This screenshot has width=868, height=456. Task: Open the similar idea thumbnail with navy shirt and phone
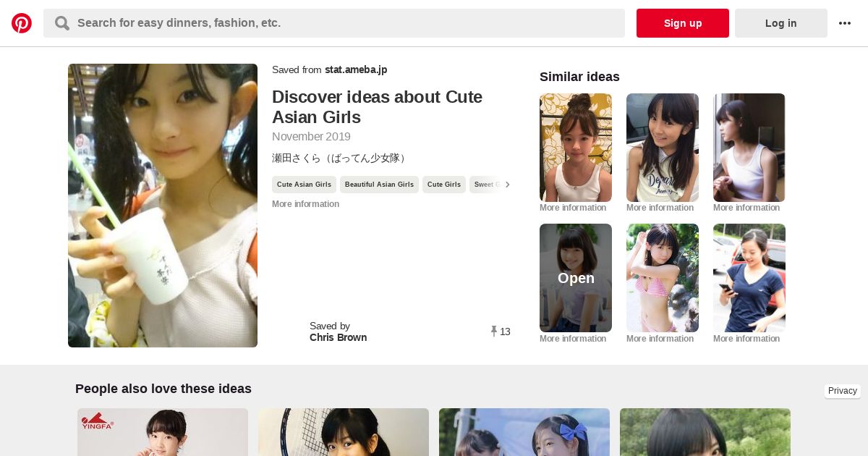point(749,278)
